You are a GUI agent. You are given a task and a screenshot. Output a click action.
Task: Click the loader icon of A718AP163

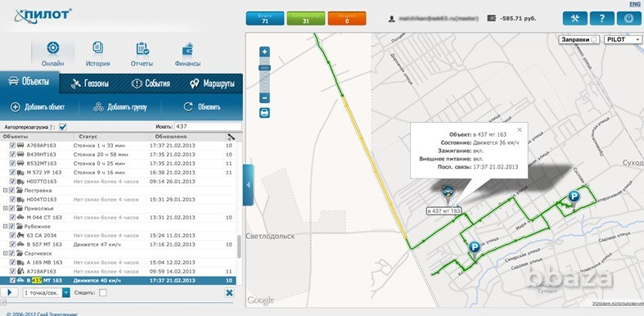coord(20,271)
